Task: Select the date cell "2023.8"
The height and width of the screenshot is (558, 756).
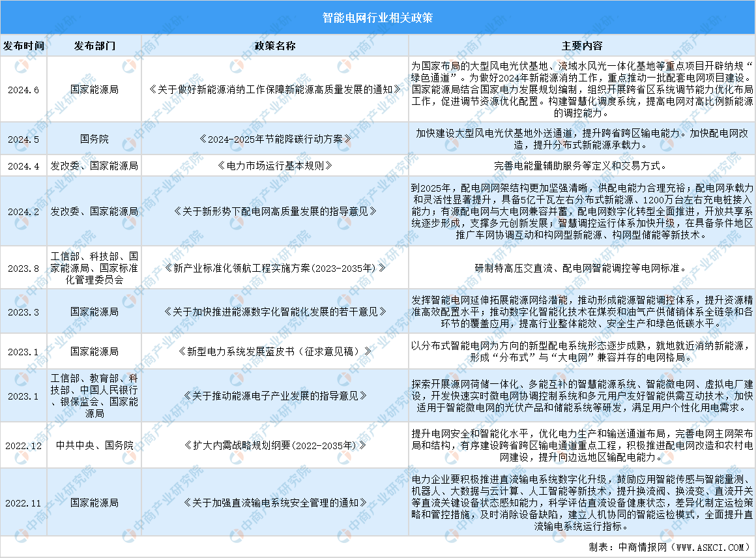Action: pos(23,268)
